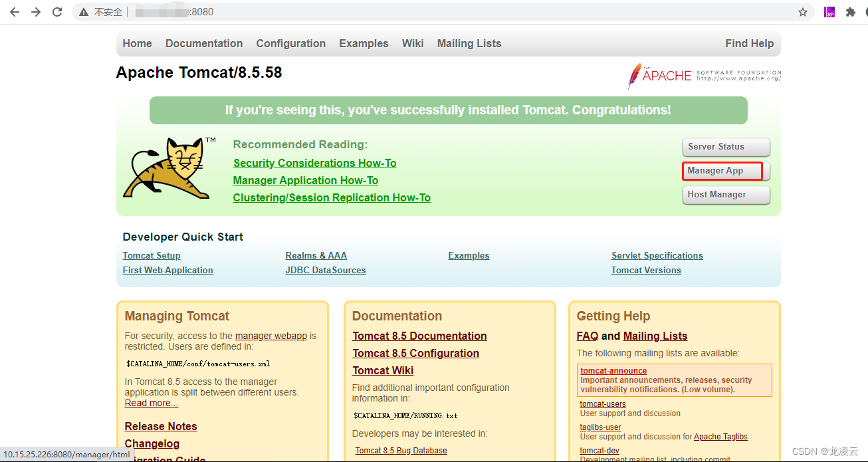The width and height of the screenshot is (868, 462).
Task: Open the Extensions puzzle-piece icon
Action: 850,12
